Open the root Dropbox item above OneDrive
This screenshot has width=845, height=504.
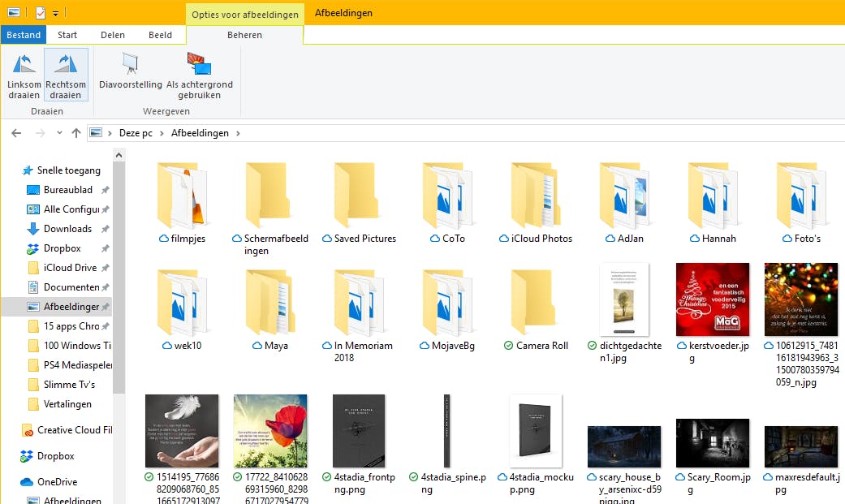tap(55, 456)
